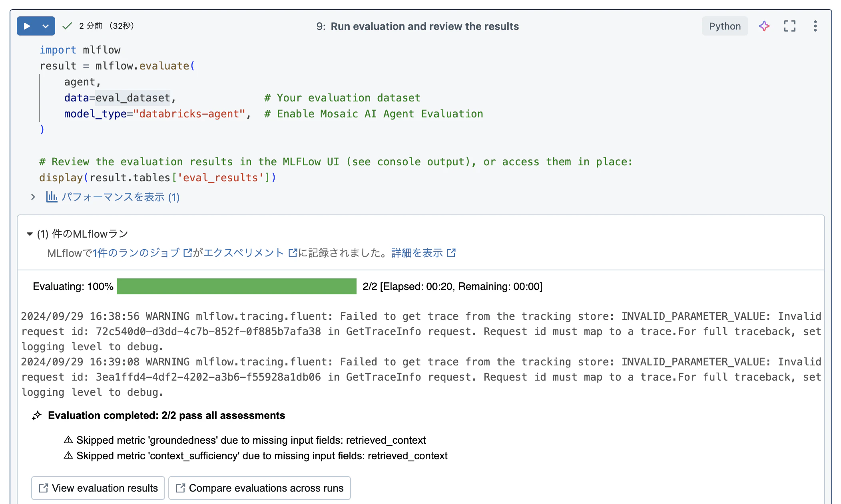841x504 pixels.
Task: Click the eval_dataset code token
Action: [133, 98]
